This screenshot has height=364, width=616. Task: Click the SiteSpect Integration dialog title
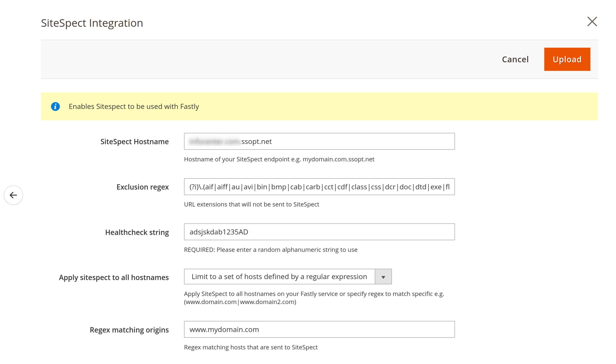(x=92, y=23)
